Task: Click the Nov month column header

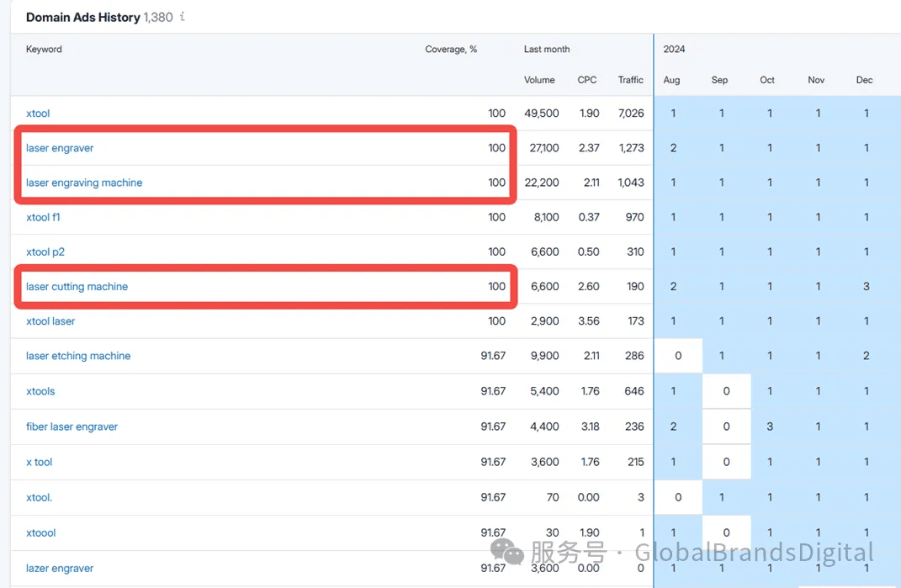Action: tap(816, 80)
